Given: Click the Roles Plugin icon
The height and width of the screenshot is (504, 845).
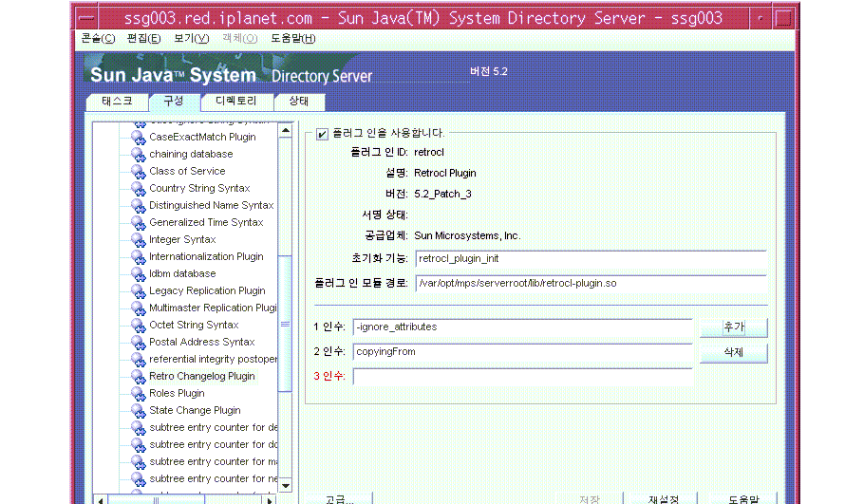Looking at the screenshot, I should [139, 394].
